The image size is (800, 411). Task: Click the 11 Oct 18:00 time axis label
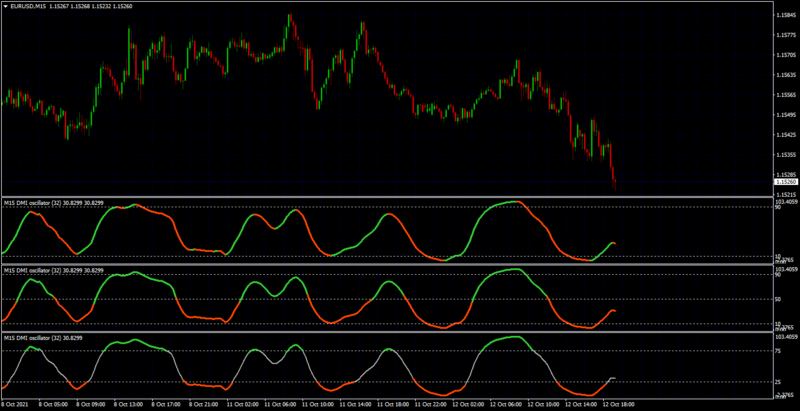pyautogui.click(x=394, y=404)
